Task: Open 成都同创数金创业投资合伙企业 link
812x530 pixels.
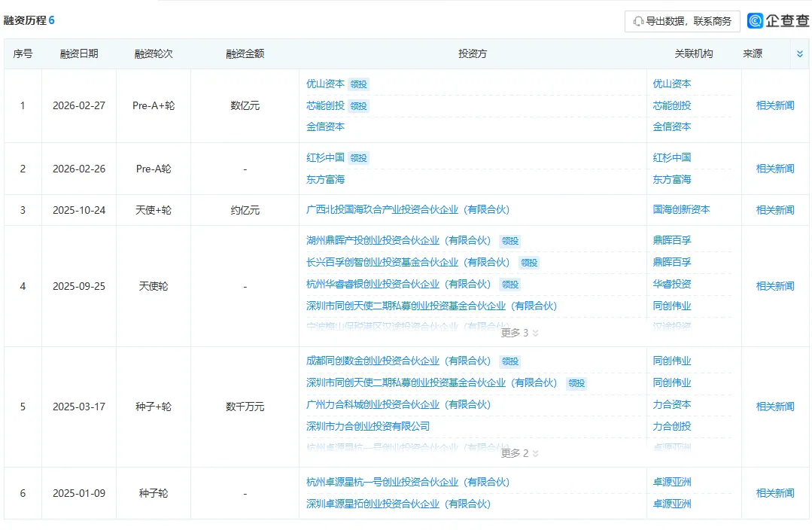Action: [398, 361]
